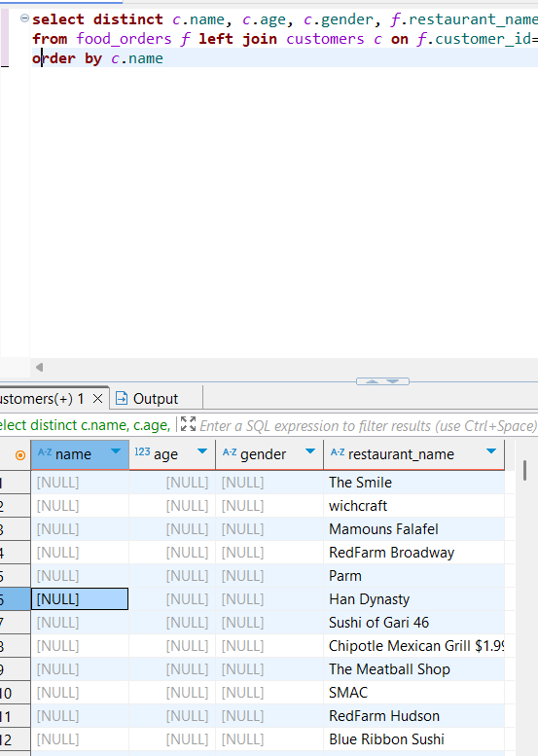538x756 pixels.
Task: Select the gender column header
Action: pyautogui.click(x=269, y=454)
